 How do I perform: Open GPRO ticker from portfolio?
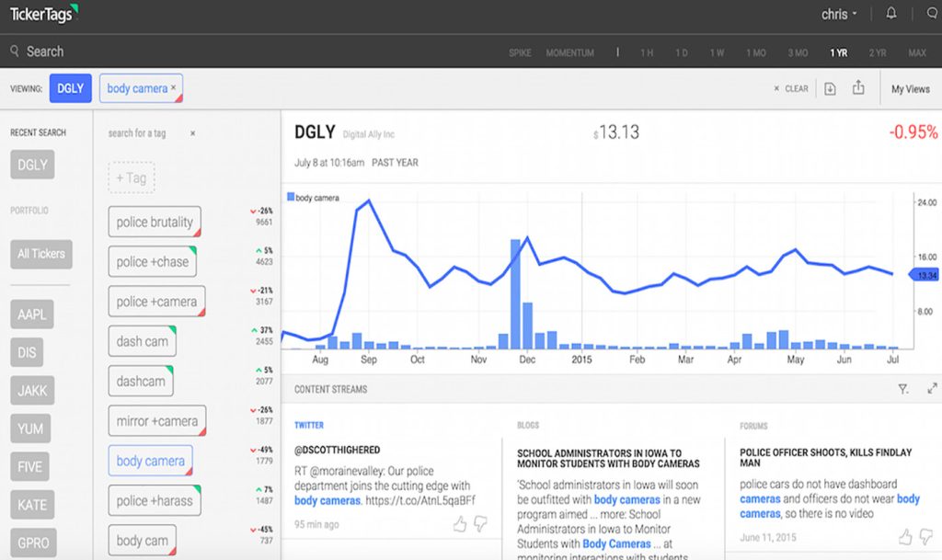tap(34, 543)
